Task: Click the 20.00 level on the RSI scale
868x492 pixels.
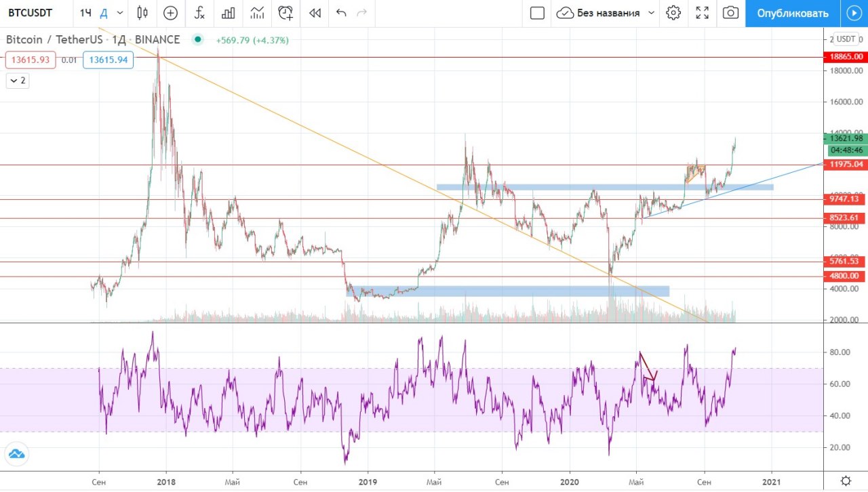Action: pyautogui.click(x=838, y=447)
